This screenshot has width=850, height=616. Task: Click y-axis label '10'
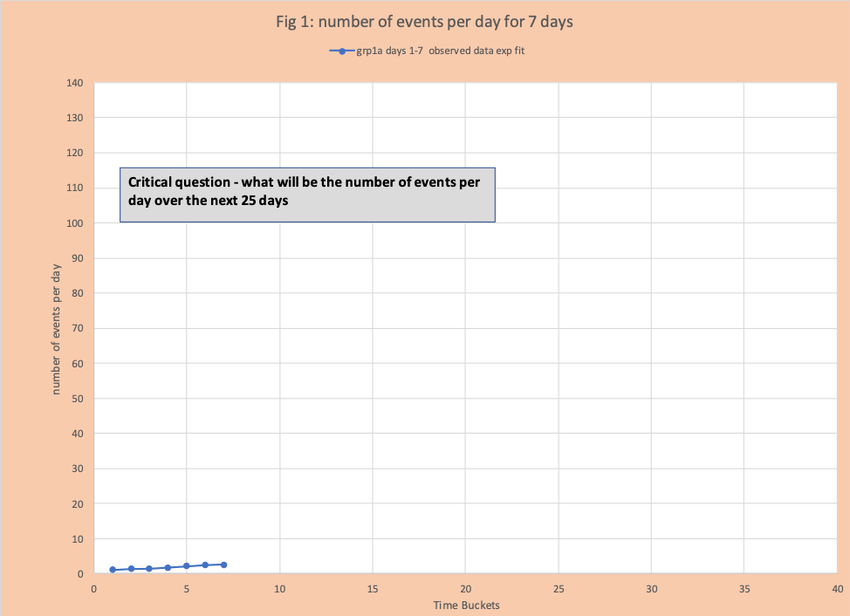click(78, 539)
